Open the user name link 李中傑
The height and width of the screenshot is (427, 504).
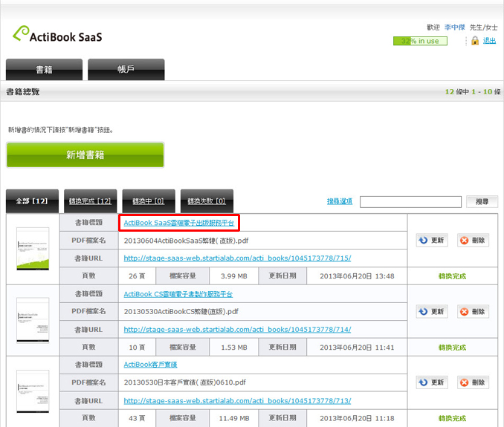click(x=454, y=27)
